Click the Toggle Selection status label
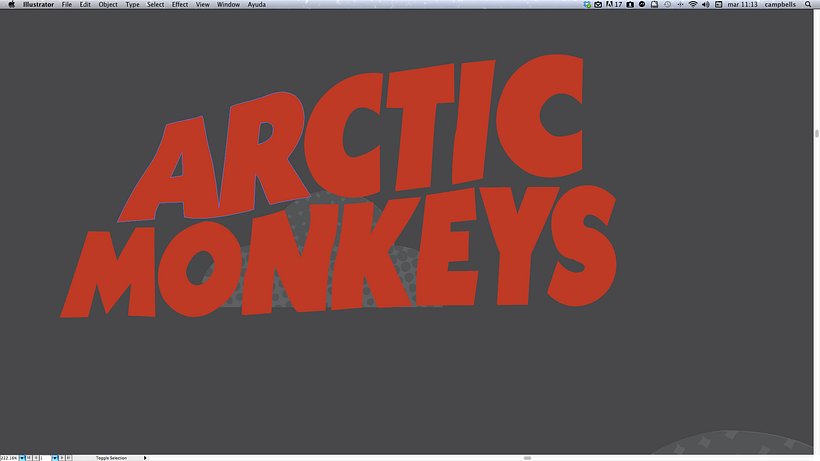Image resolution: width=820 pixels, height=461 pixels. (x=111, y=458)
